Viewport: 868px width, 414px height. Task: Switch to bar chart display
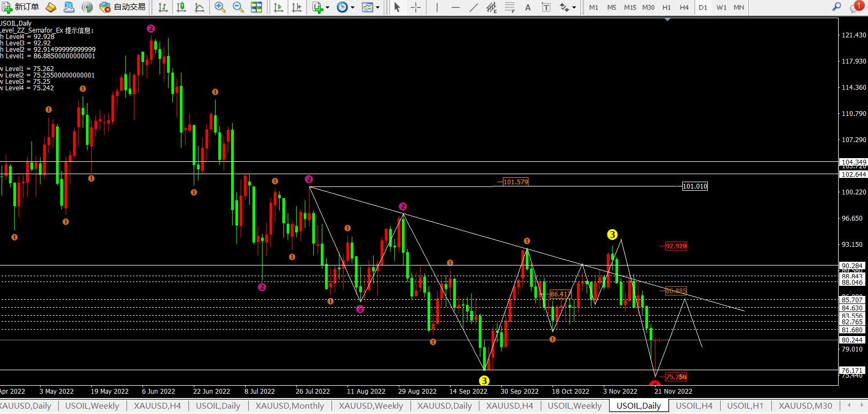click(x=163, y=7)
